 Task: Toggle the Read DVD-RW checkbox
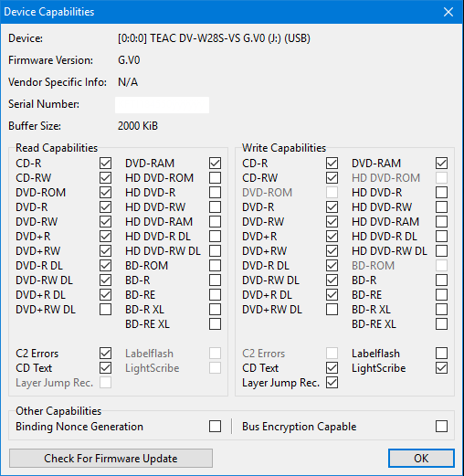pos(105,222)
